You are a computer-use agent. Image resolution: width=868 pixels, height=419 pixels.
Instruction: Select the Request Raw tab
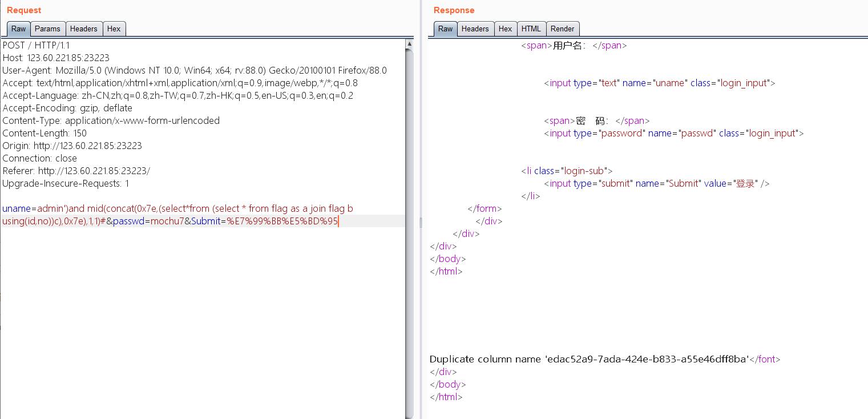click(18, 29)
